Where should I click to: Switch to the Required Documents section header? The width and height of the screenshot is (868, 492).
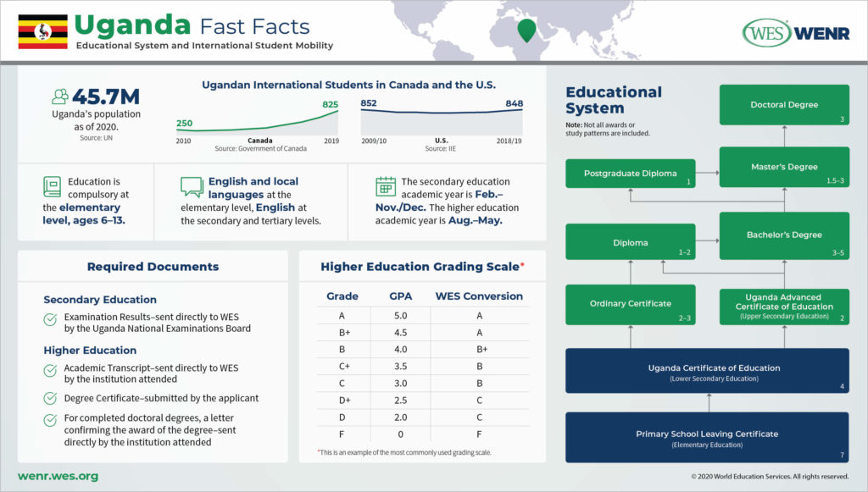pyautogui.click(x=153, y=267)
